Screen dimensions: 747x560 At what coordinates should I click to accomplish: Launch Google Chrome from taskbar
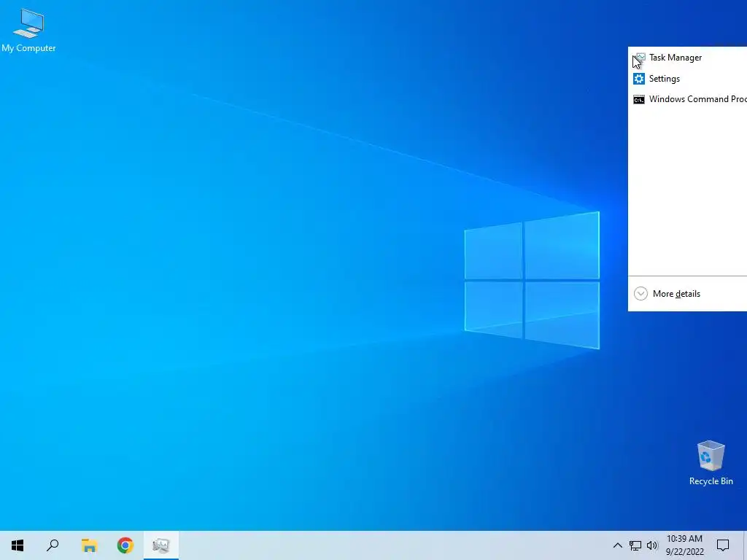point(125,545)
